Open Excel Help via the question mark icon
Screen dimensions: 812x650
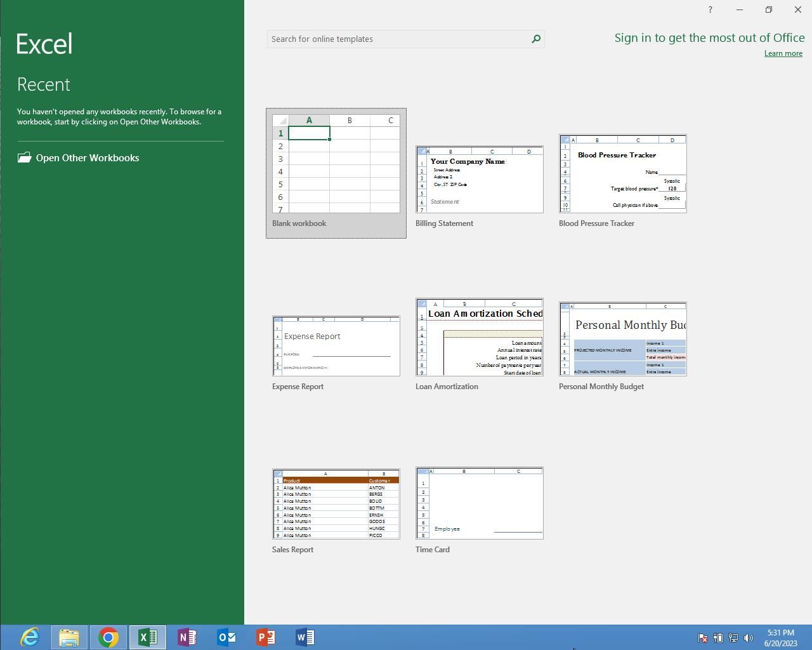710,10
